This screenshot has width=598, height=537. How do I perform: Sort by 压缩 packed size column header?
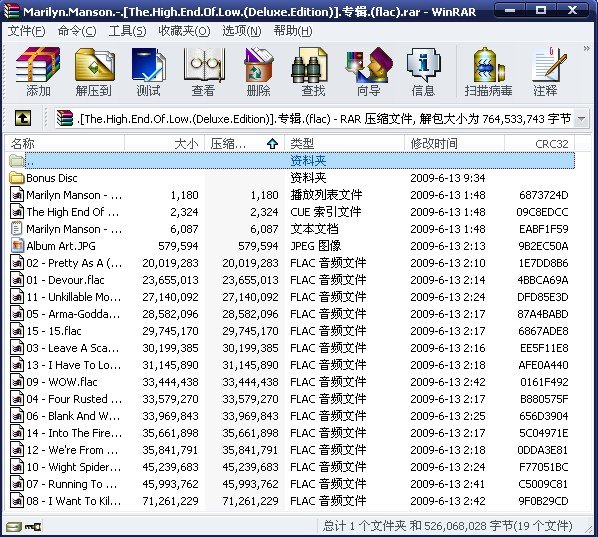pyautogui.click(x=244, y=143)
